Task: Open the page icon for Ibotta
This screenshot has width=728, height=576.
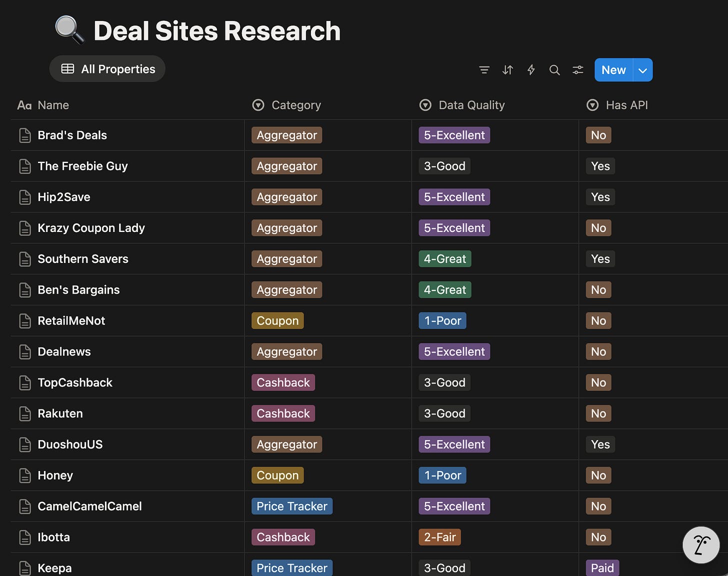Action: click(x=25, y=538)
